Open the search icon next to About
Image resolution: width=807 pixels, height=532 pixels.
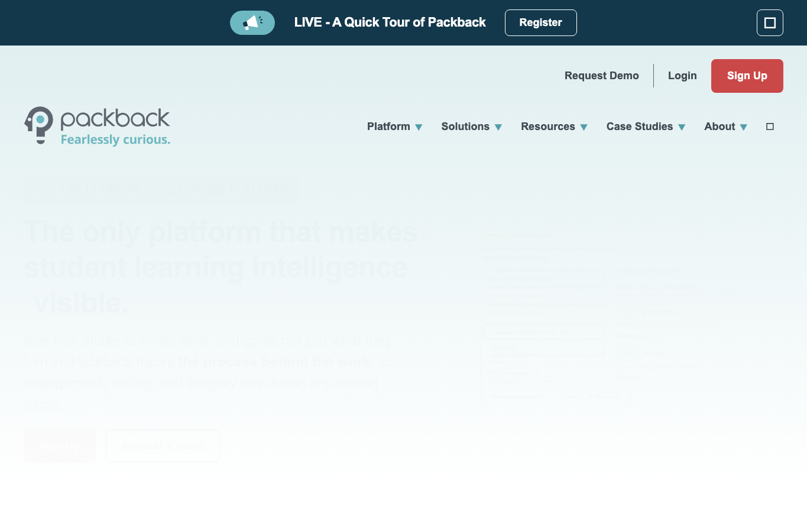[x=770, y=126]
